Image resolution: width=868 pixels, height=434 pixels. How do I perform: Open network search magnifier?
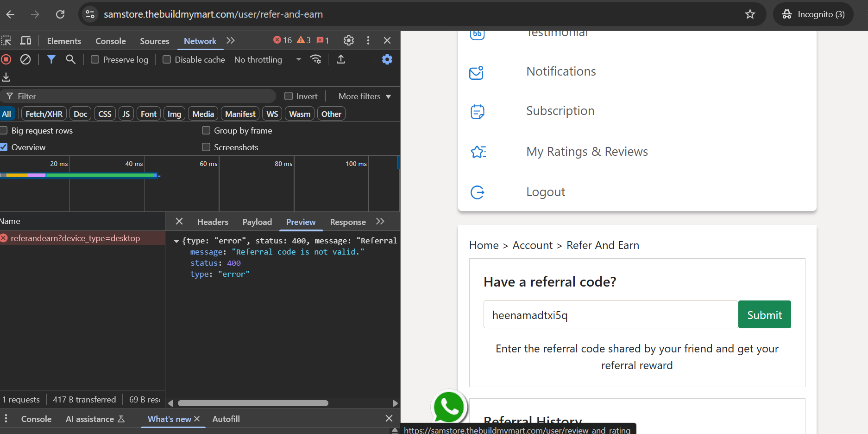pyautogui.click(x=70, y=59)
